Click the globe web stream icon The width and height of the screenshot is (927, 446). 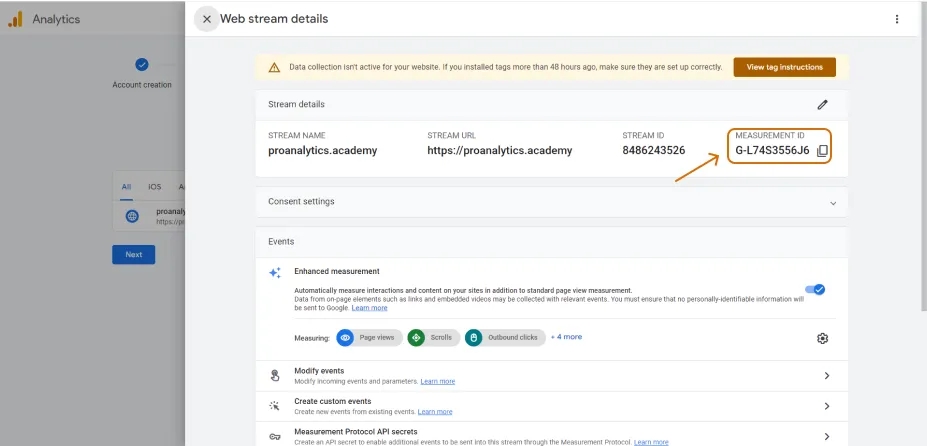[x=132, y=216]
